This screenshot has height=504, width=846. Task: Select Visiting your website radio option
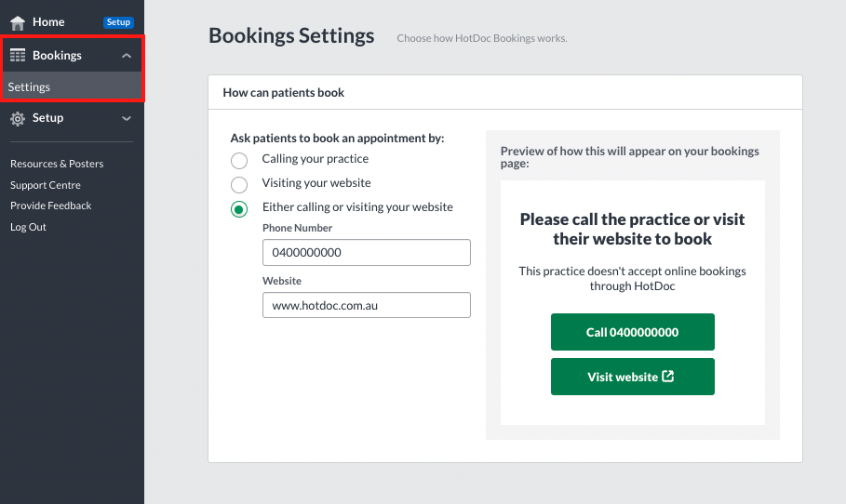coord(239,184)
